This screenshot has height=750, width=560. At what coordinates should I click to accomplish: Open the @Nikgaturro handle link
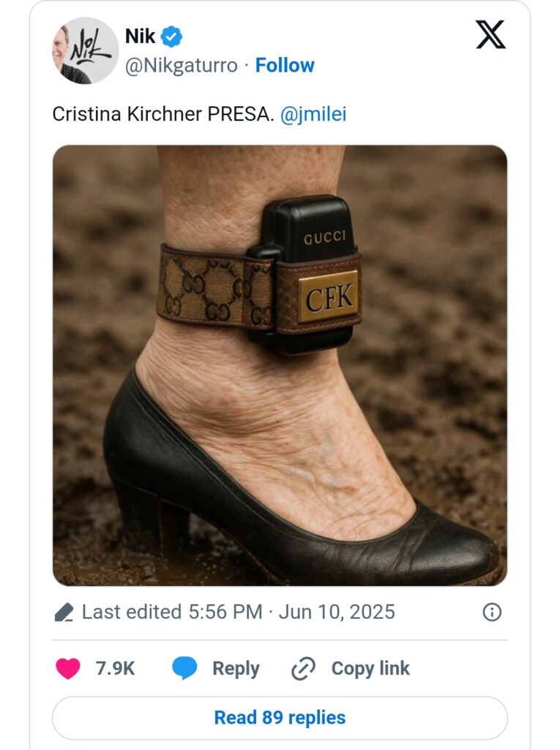[181, 65]
